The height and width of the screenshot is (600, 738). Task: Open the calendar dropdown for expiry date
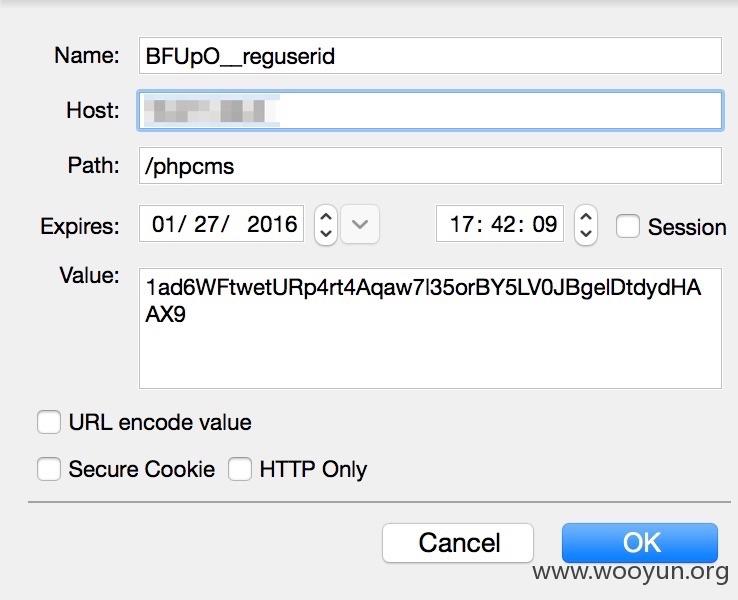(x=360, y=224)
